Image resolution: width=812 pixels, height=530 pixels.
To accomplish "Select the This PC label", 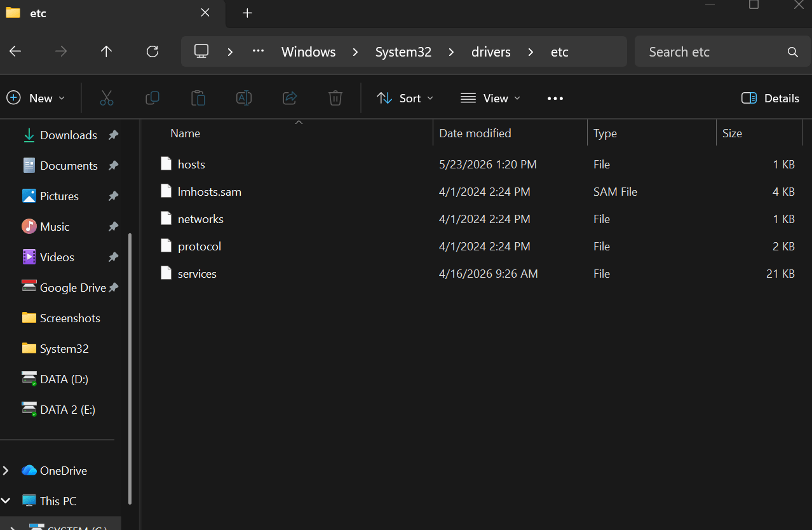I will [58, 501].
